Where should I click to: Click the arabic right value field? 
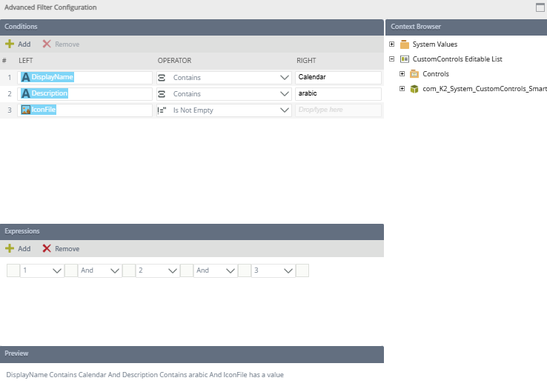[x=338, y=94]
